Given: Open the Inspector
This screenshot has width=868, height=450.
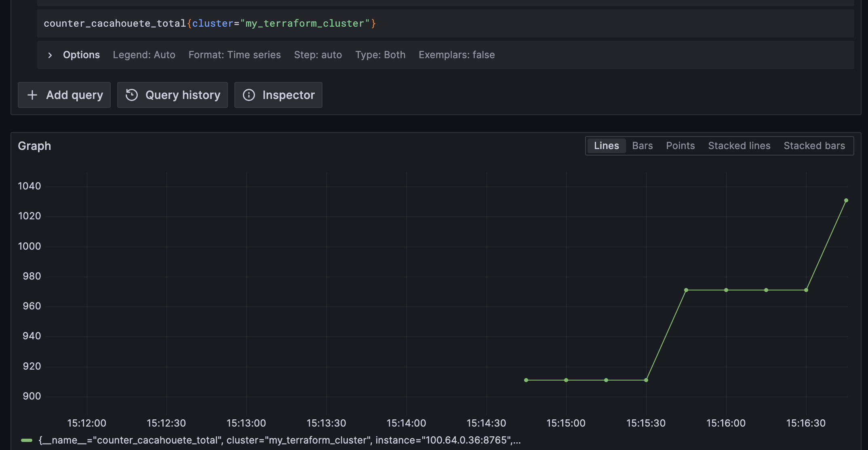Looking at the screenshot, I should (278, 95).
